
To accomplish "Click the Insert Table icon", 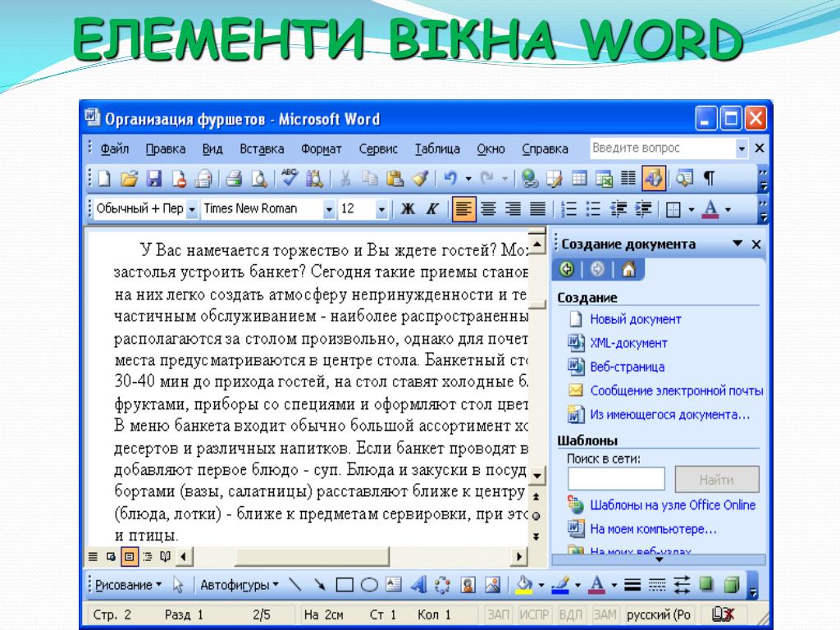I will tap(579, 178).
